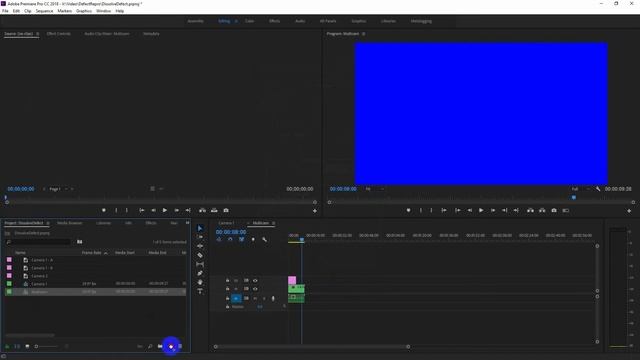Sort by the Frame Rate column header
Image resolution: width=640 pixels, height=360 pixels.
[x=92, y=253]
